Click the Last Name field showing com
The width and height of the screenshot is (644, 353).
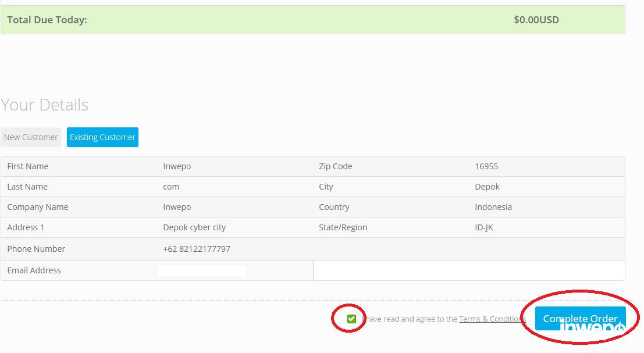[x=171, y=186]
